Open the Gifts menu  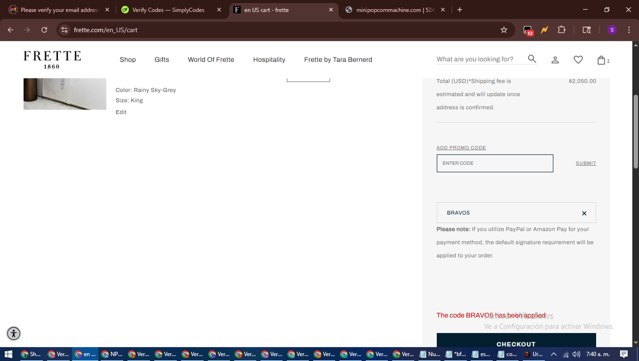(161, 59)
